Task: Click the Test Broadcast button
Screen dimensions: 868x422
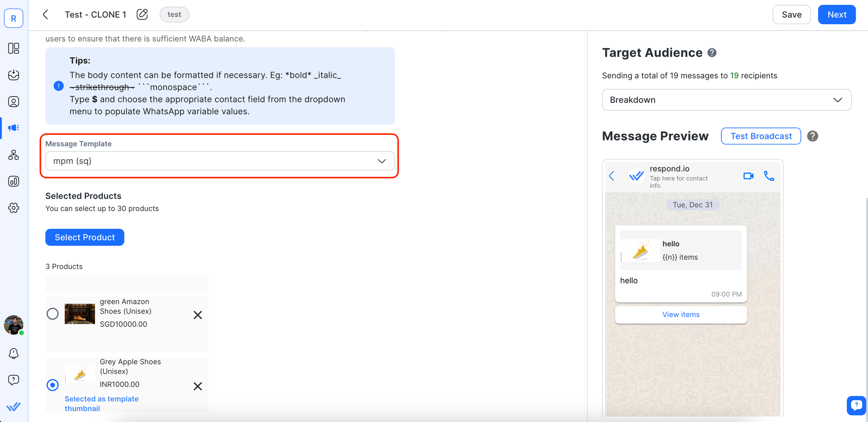Action: coord(760,136)
